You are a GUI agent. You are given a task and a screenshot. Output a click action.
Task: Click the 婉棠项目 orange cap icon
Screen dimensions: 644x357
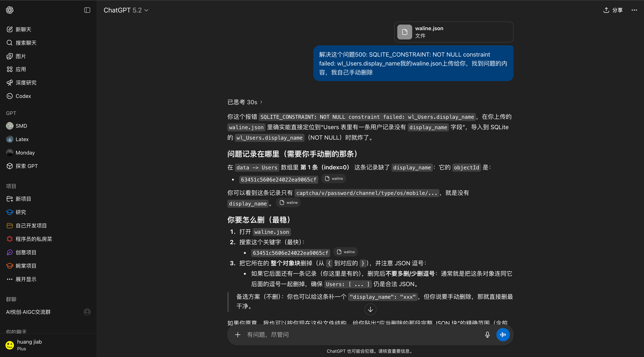[10, 266]
